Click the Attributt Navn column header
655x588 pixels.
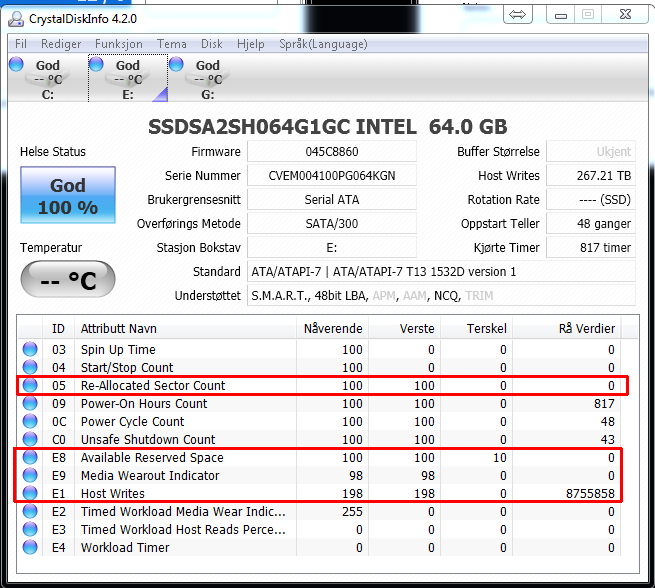[185, 328]
